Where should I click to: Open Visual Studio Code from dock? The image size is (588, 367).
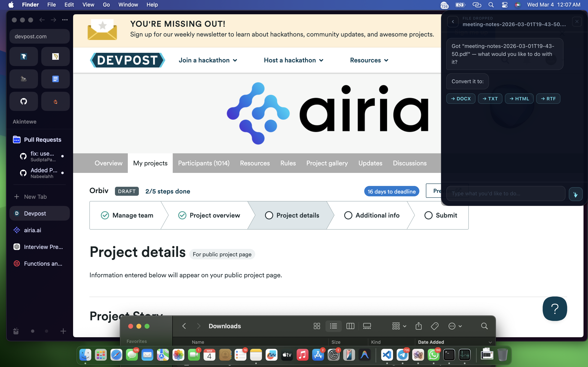tap(387, 355)
